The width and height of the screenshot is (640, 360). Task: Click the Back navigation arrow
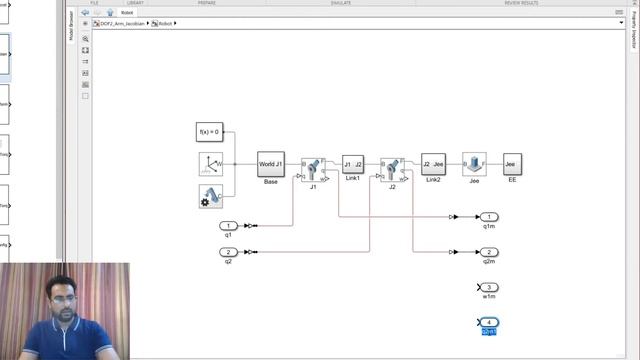coord(85,13)
